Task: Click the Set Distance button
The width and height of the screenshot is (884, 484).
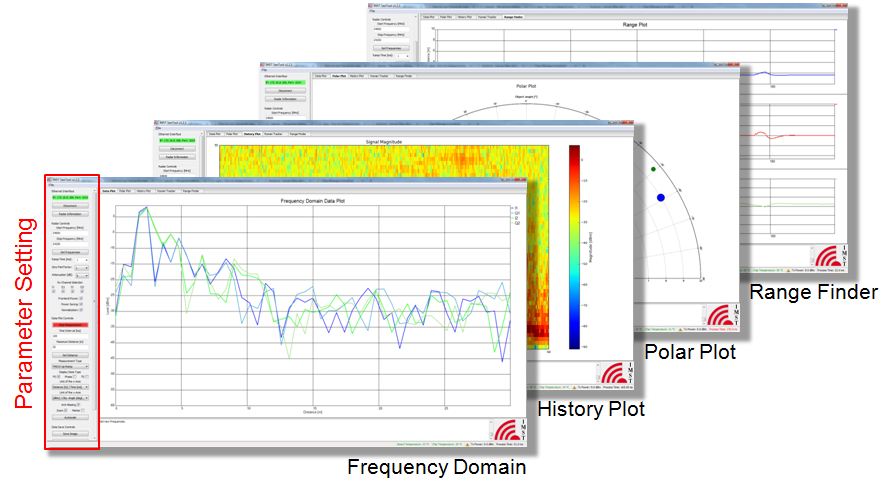Action: click(x=70, y=355)
